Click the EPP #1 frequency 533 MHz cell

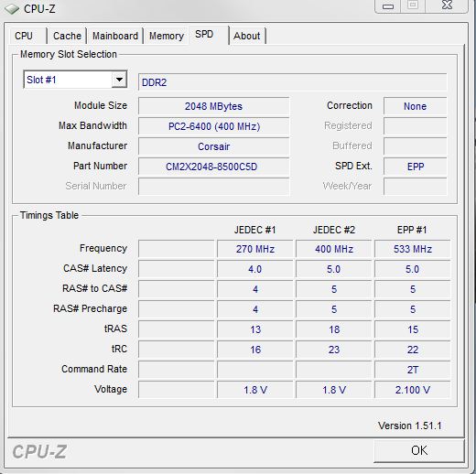(413, 249)
